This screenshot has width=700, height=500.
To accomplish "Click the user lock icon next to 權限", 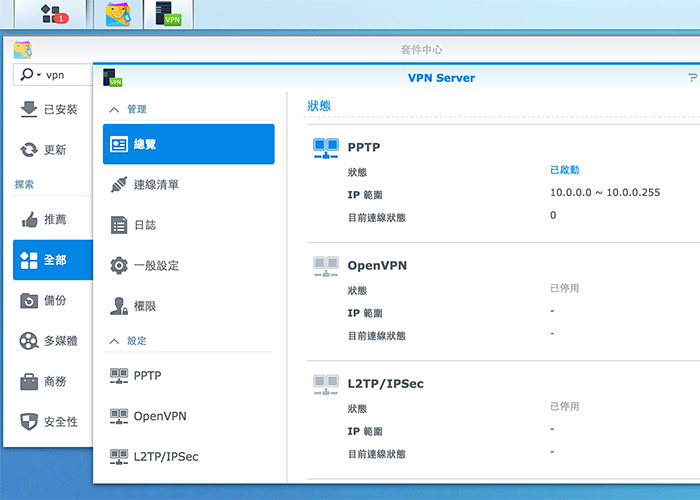I will 119,306.
